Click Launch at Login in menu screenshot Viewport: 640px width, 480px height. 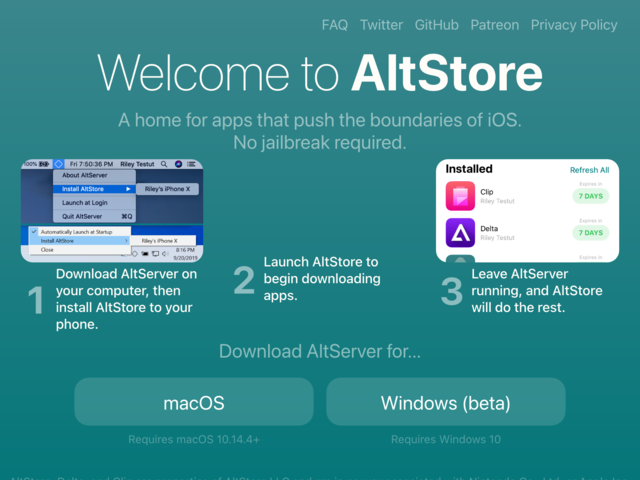[x=85, y=202]
